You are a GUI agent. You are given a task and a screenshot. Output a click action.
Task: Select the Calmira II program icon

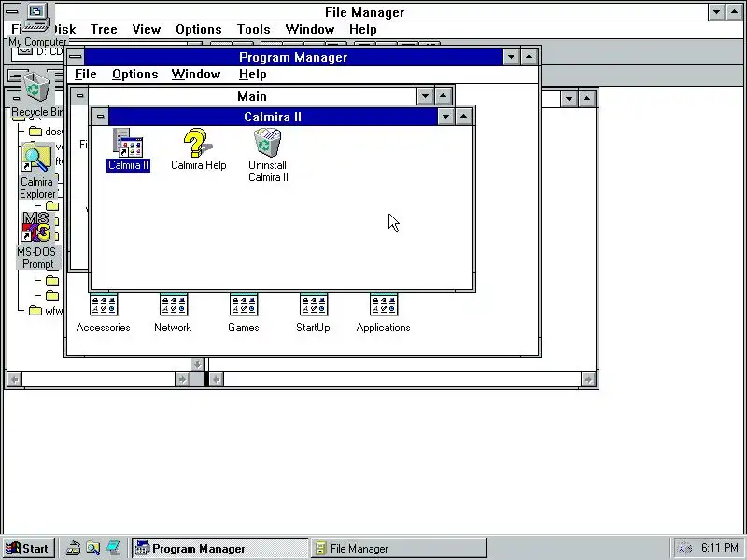pyautogui.click(x=128, y=149)
